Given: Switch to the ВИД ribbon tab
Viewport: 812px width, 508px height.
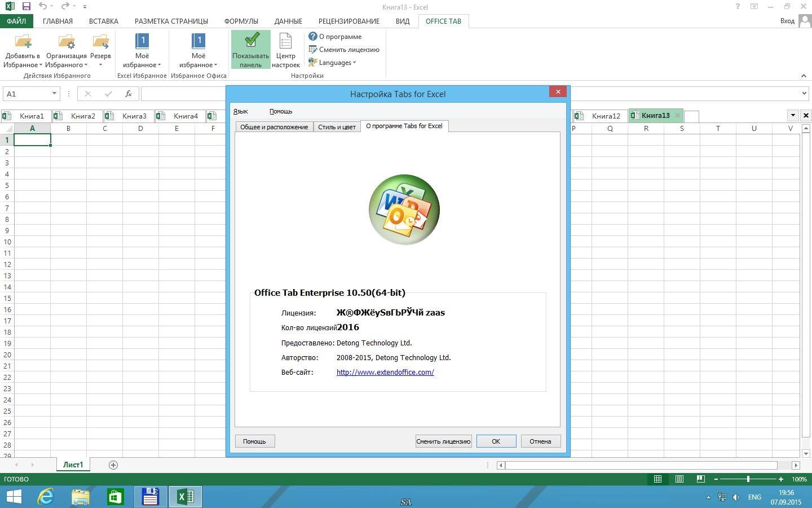Looking at the screenshot, I should (x=403, y=21).
